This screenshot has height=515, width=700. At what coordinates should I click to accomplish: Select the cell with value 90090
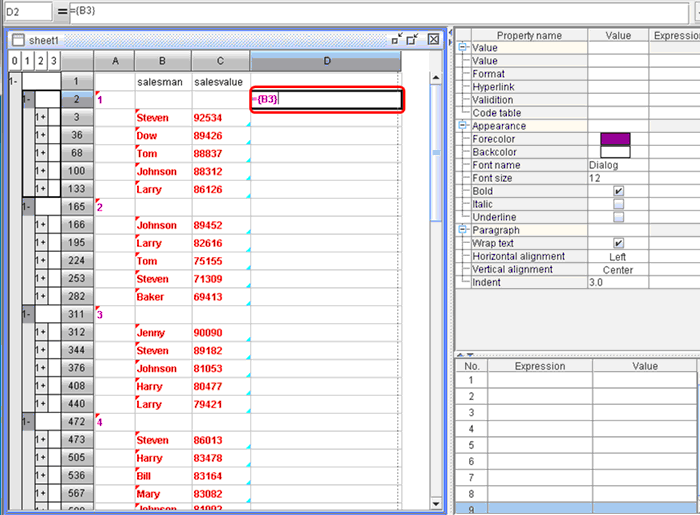pyautogui.click(x=221, y=332)
